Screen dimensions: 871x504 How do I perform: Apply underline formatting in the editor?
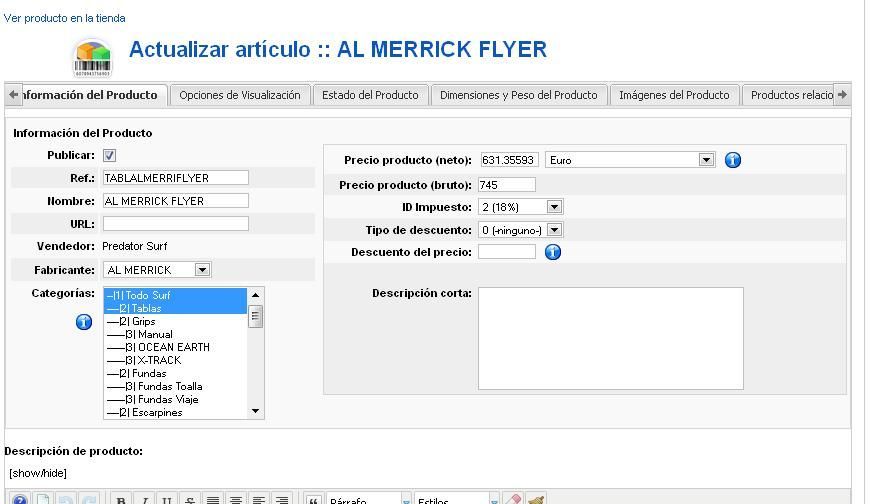[x=167, y=500]
